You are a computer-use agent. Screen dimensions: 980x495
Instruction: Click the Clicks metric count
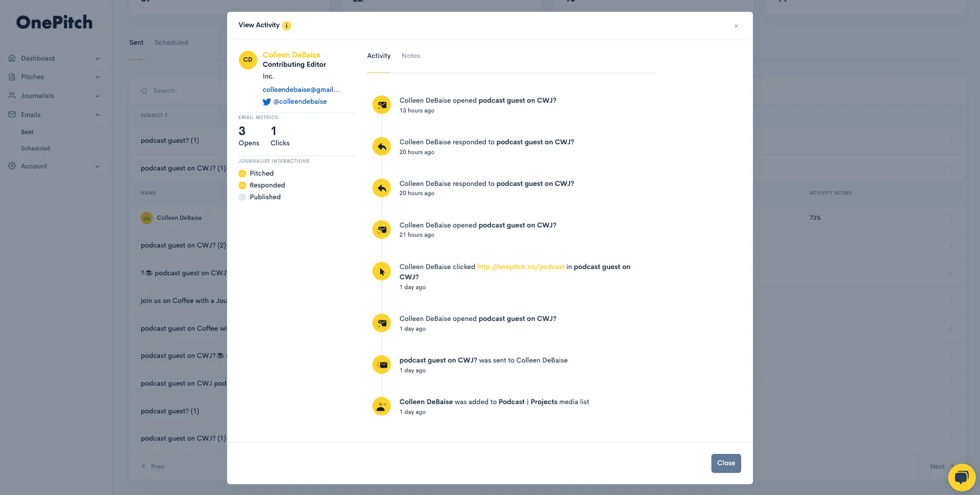(x=274, y=131)
